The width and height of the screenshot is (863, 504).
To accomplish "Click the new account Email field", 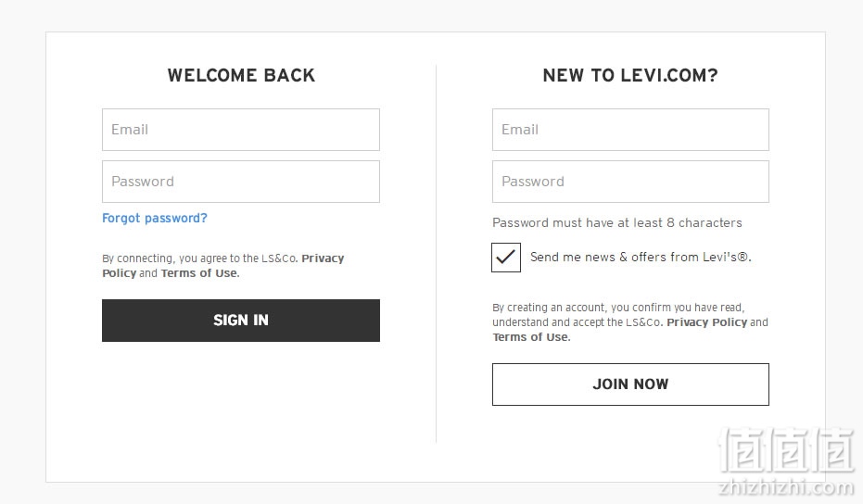I will [630, 130].
